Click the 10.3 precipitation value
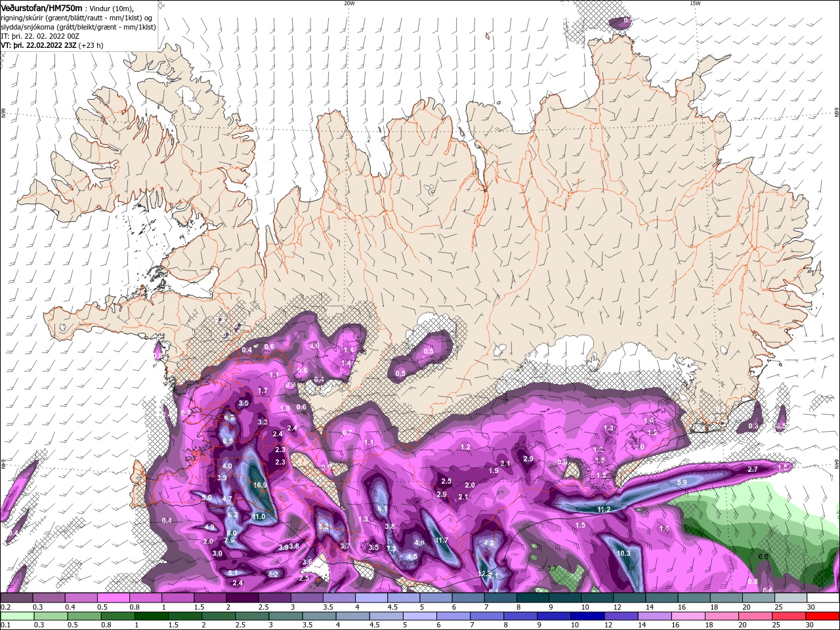 623,553
